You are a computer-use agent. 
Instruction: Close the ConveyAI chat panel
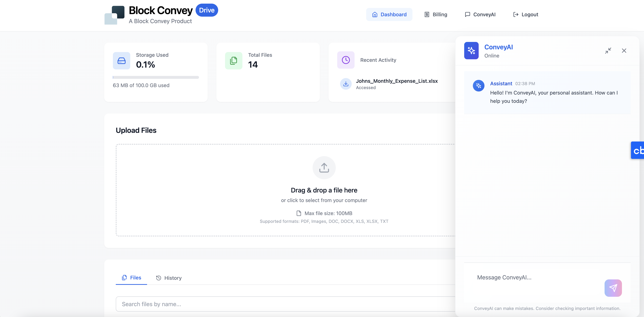pos(624,51)
